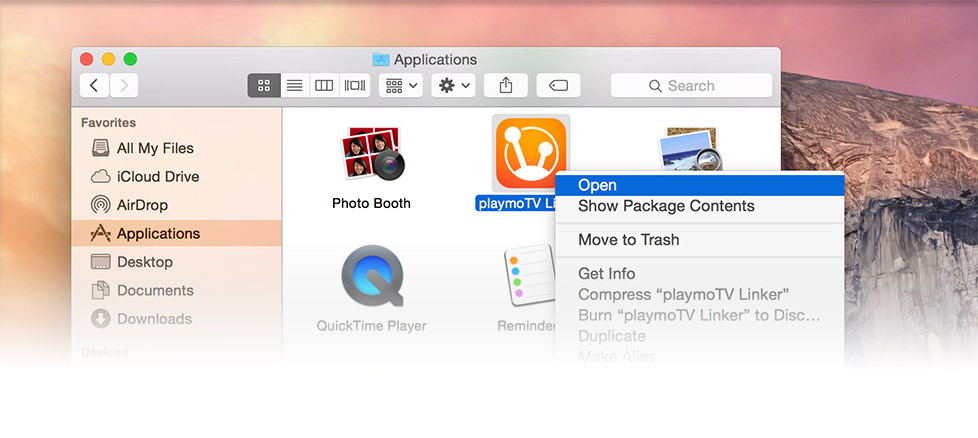Open the gear Action menu

454,85
